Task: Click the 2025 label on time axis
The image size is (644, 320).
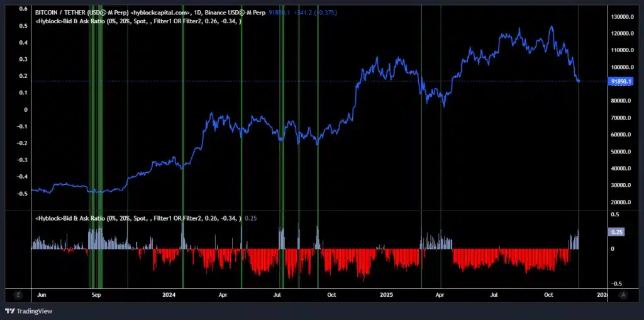Action: pyautogui.click(x=386, y=294)
